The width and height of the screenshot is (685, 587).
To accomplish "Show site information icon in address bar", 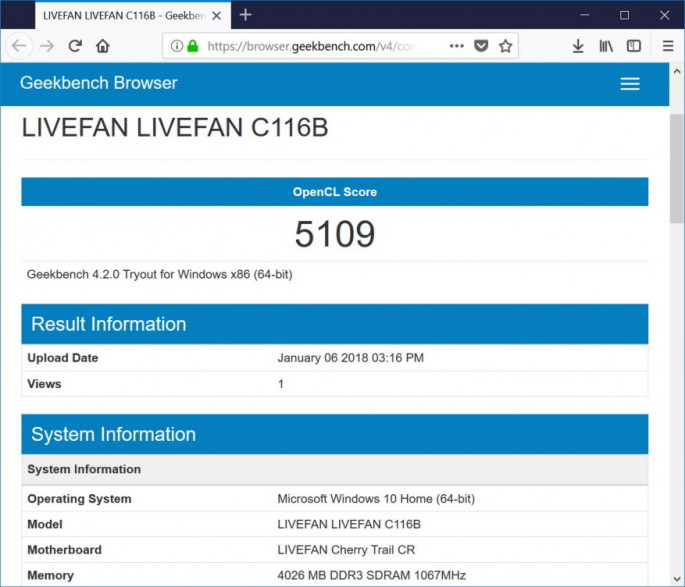I will click(176, 45).
